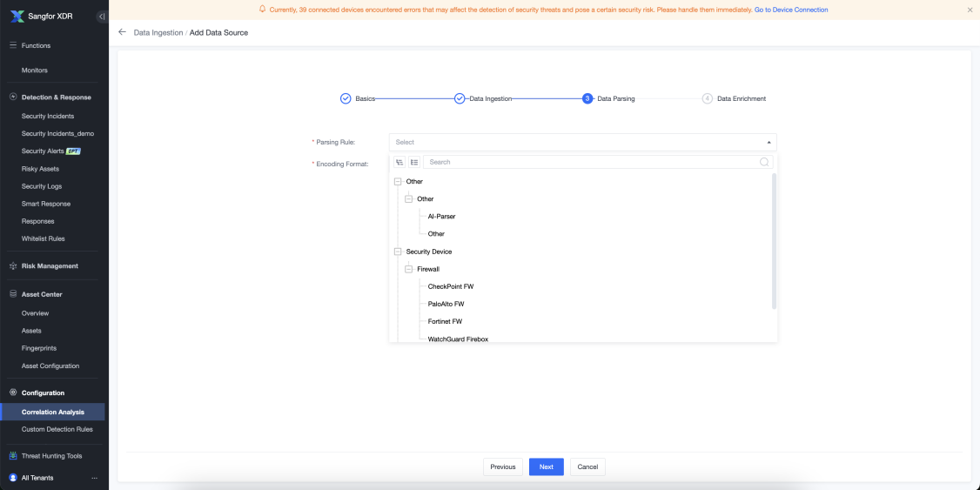Click the Data Ingestion step checkmark icon
Image resolution: width=980 pixels, height=490 pixels.
coord(460,98)
